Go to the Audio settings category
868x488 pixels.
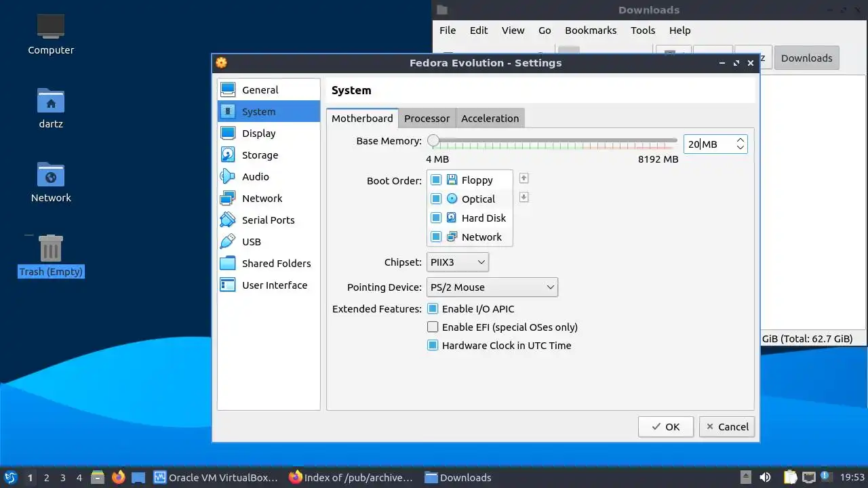click(x=269, y=177)
